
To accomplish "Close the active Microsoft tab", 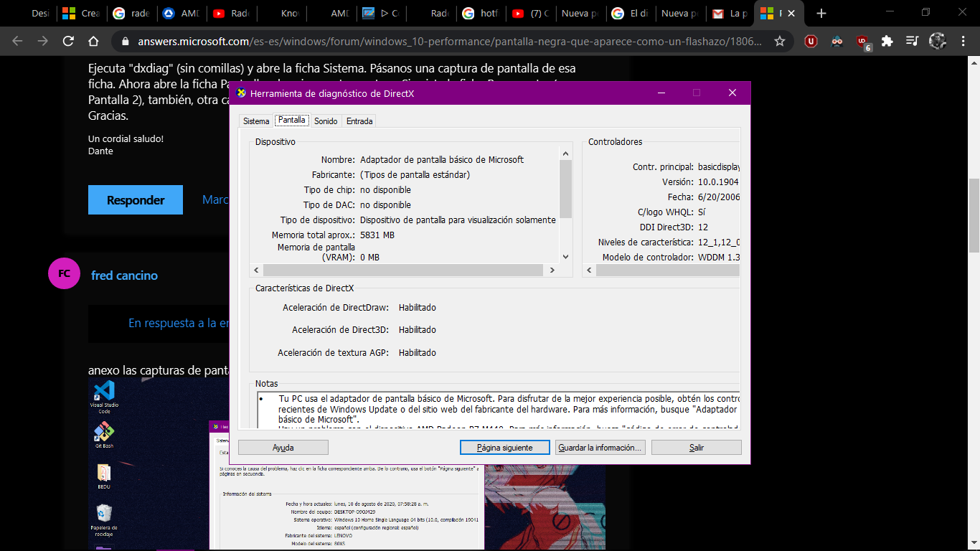I will point(791,14).
